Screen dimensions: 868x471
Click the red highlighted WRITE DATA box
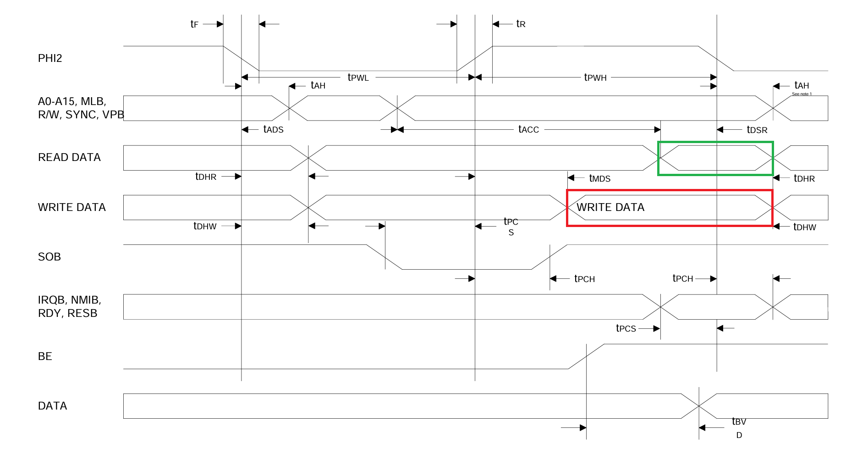click(670, 208)
